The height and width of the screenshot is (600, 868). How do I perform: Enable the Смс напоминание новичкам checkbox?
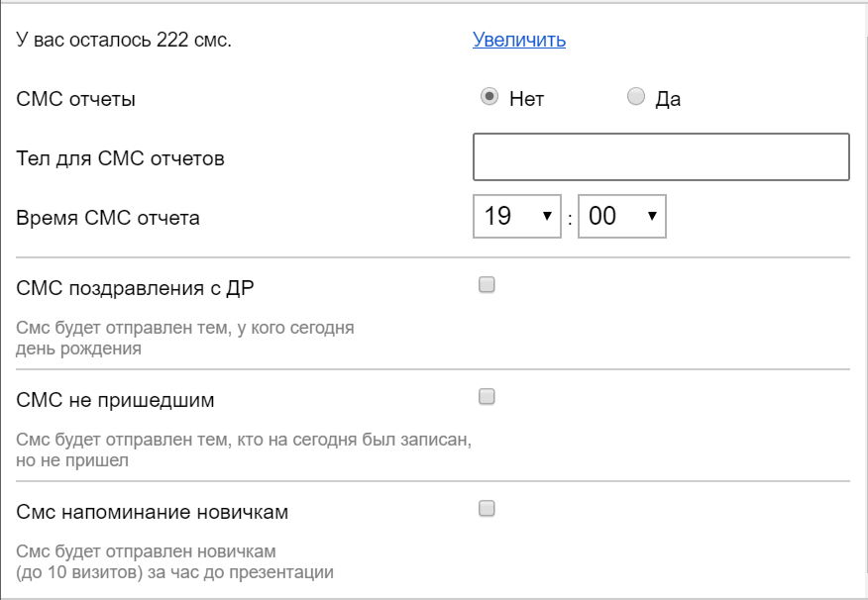click(487, 509)
